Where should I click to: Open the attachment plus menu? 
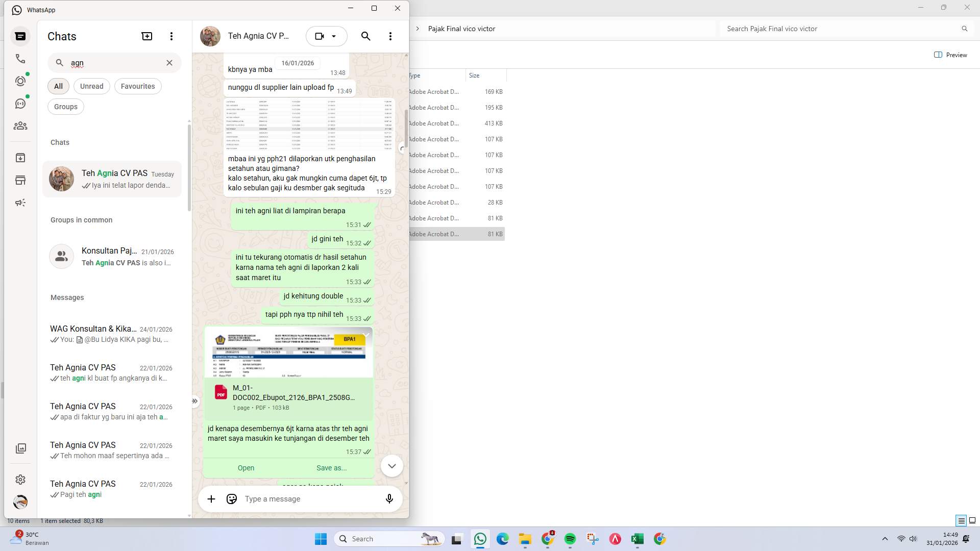point(211,498)
